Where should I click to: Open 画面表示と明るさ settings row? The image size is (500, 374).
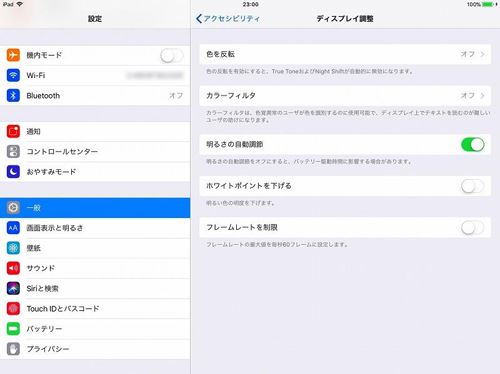pos(95,228)
